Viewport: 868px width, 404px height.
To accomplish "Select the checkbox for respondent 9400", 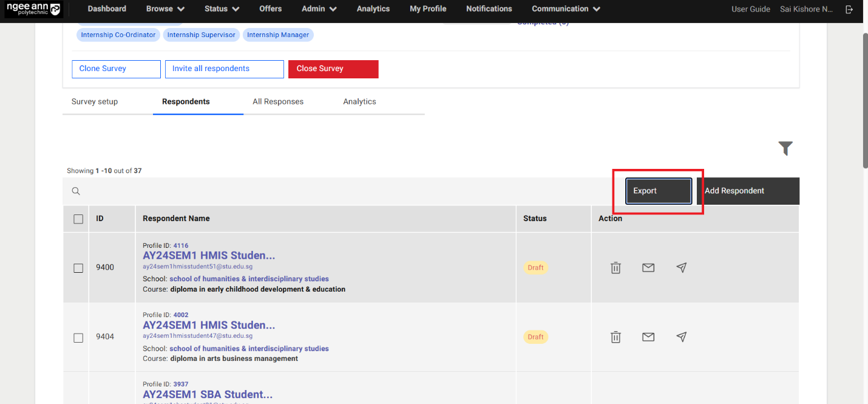I will [78, 268].
